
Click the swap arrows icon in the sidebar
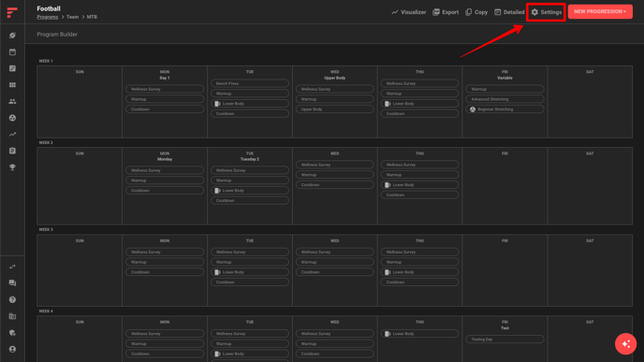coord(12,267)
